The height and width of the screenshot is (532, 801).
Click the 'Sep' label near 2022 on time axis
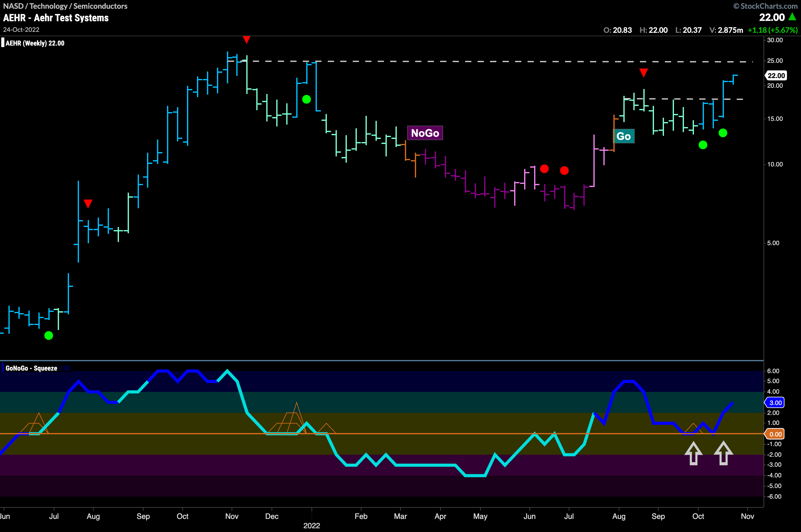(658, 516)
